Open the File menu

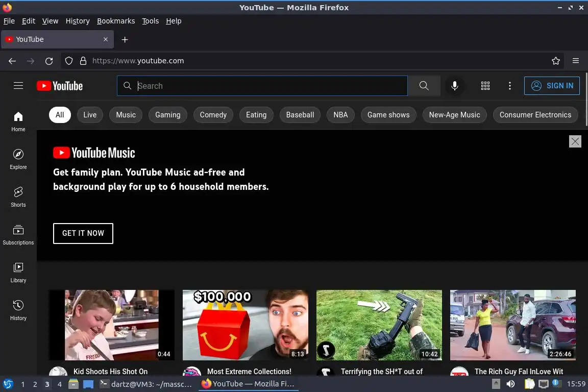click(9, 21)
